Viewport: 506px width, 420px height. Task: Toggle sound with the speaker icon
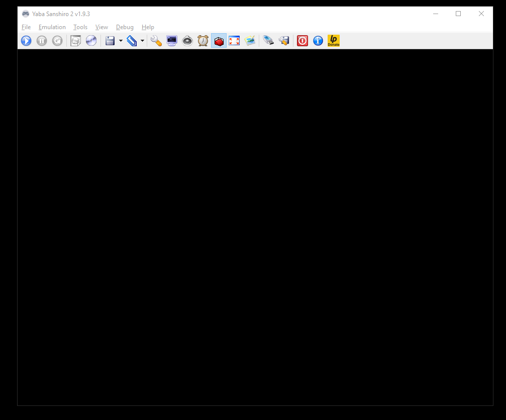click(187, 41)
